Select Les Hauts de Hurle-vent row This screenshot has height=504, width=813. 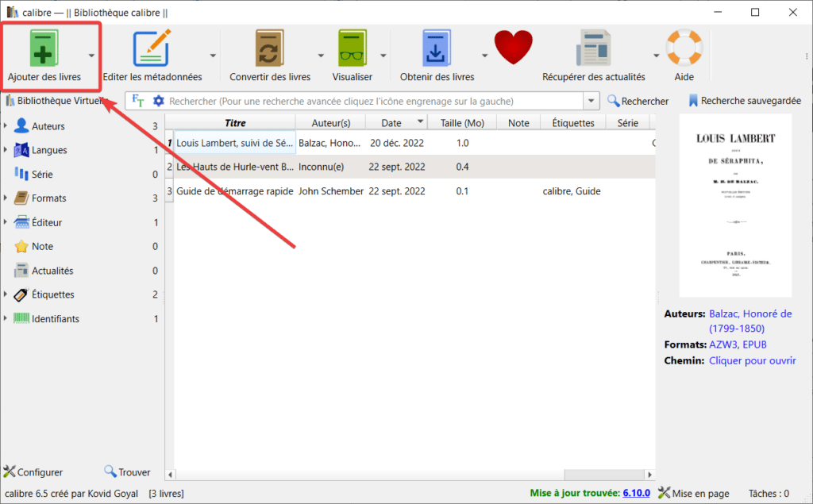point(410,167)
